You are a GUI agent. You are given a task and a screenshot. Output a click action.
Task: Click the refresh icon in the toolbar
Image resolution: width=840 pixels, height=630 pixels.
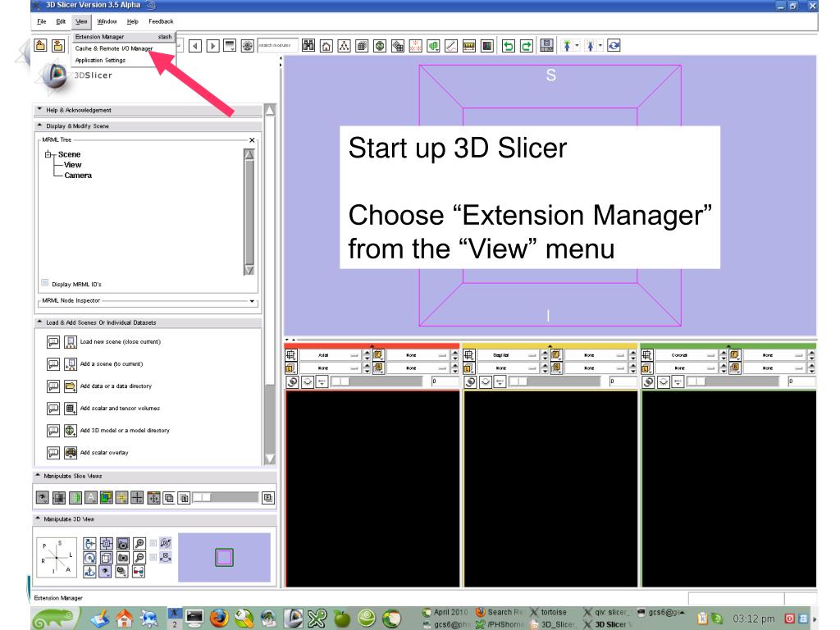pos(614,46)
